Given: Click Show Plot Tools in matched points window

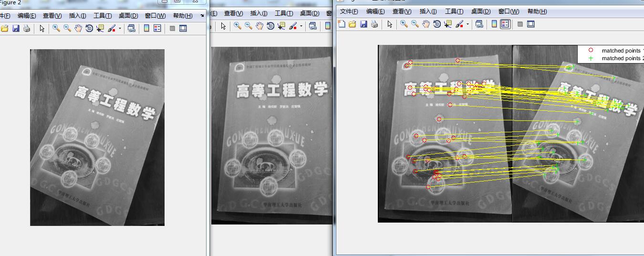Looking at the screenshot, I should click(531, 24).
